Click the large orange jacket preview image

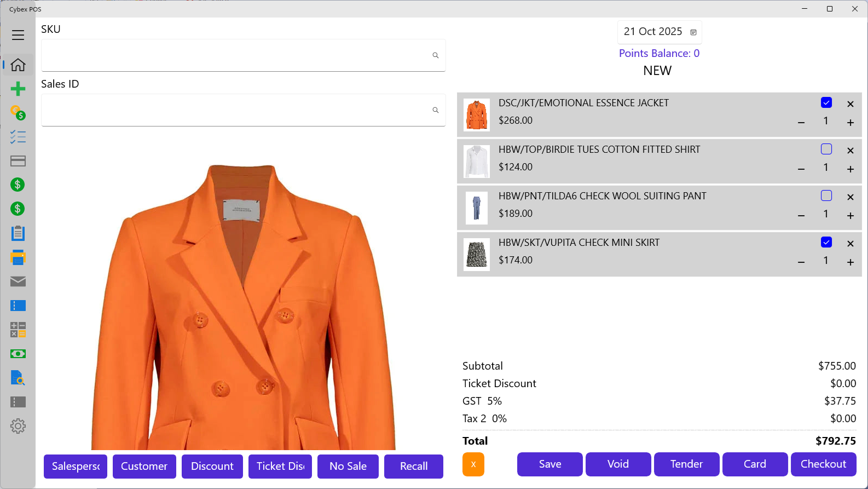244,307
